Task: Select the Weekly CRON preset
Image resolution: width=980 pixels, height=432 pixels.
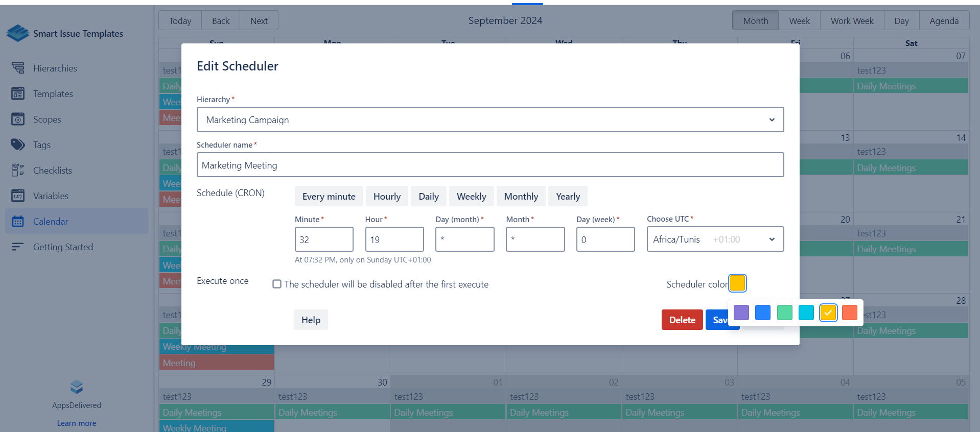Action: [471, 197]
